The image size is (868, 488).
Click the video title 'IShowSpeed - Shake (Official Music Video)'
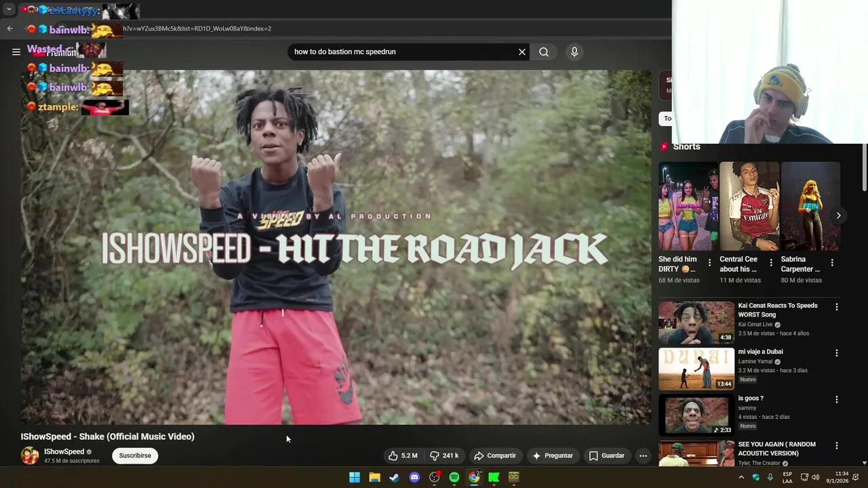click(107, 436)
